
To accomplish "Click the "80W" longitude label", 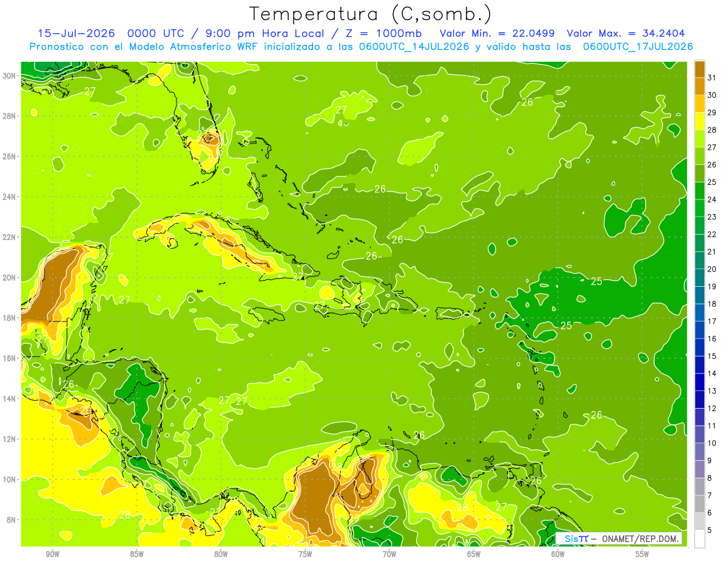I will point(221,554).
